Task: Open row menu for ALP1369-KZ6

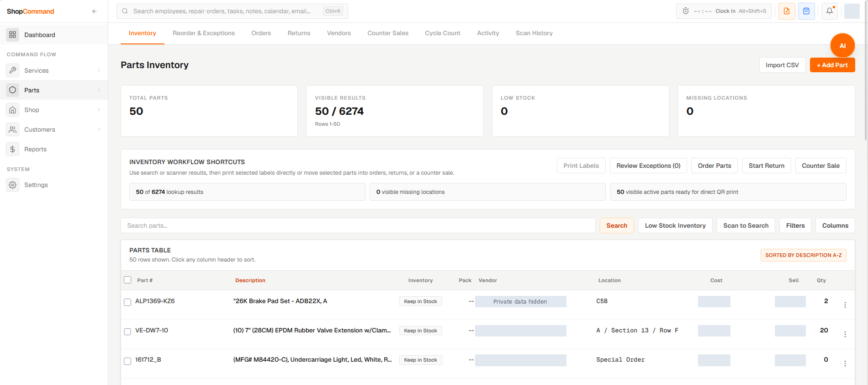Action: click(845, 305)
